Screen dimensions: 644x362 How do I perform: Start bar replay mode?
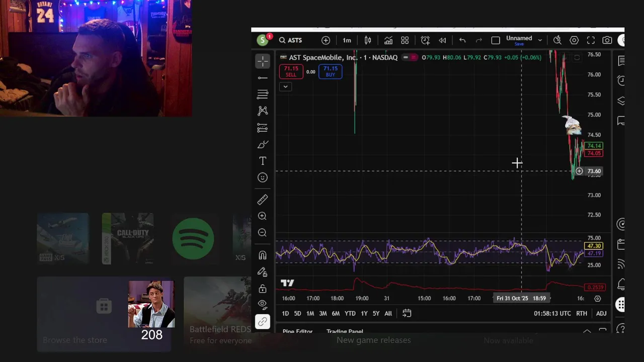click(442, 40)
